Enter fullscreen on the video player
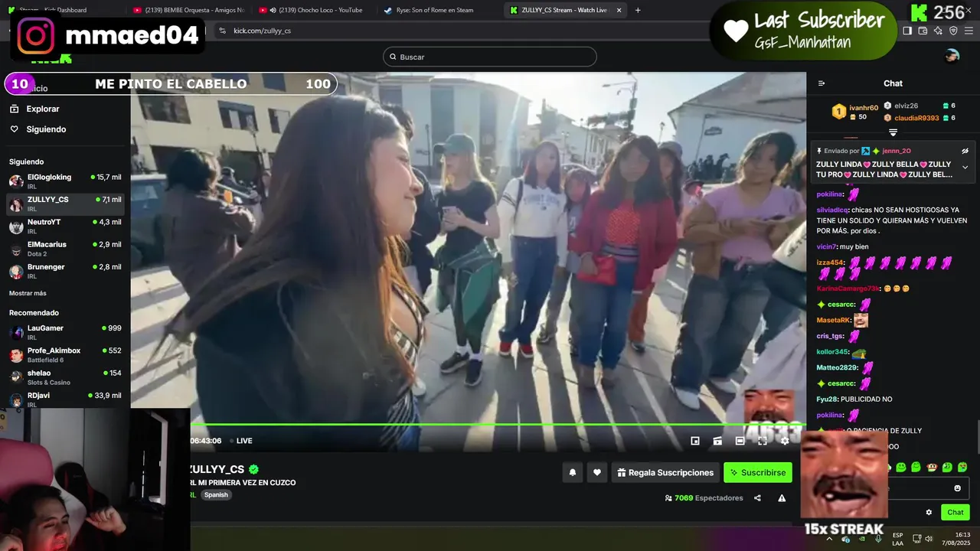Viewport: 980px width, 551px height. (763, 441)
